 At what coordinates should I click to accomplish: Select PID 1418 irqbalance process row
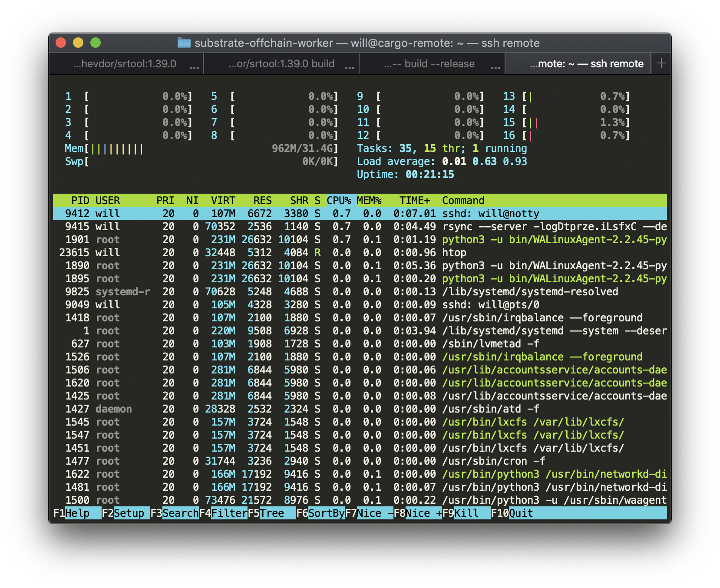(x=360, y=317)
